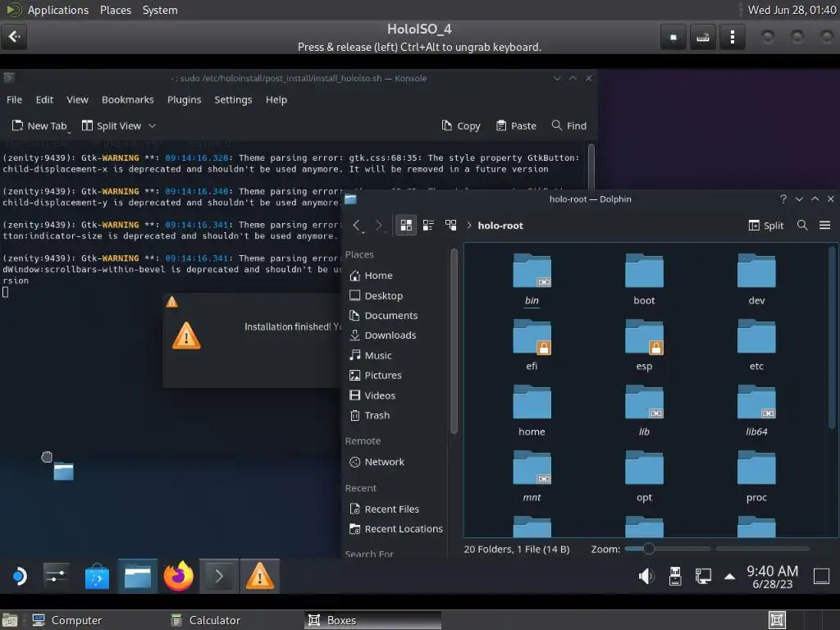Open Recent Locations in sidebar
The image size is (840, 630).
[396, 529]
